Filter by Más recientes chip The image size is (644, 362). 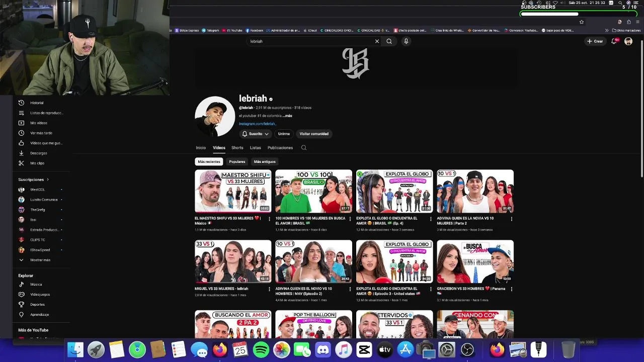click(209, 162)
